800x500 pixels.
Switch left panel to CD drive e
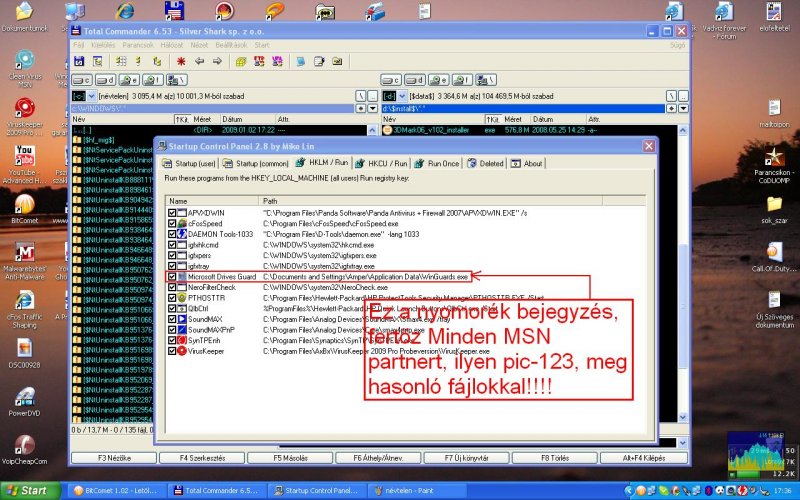point(129,80)
